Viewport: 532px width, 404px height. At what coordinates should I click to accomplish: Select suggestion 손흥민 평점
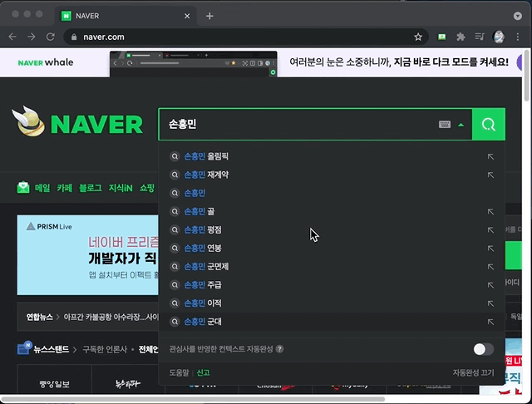(x=332, y=230)
